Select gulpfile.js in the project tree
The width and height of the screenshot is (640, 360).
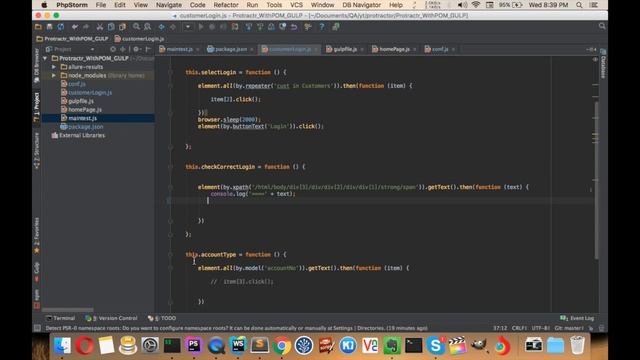(81, 101)
